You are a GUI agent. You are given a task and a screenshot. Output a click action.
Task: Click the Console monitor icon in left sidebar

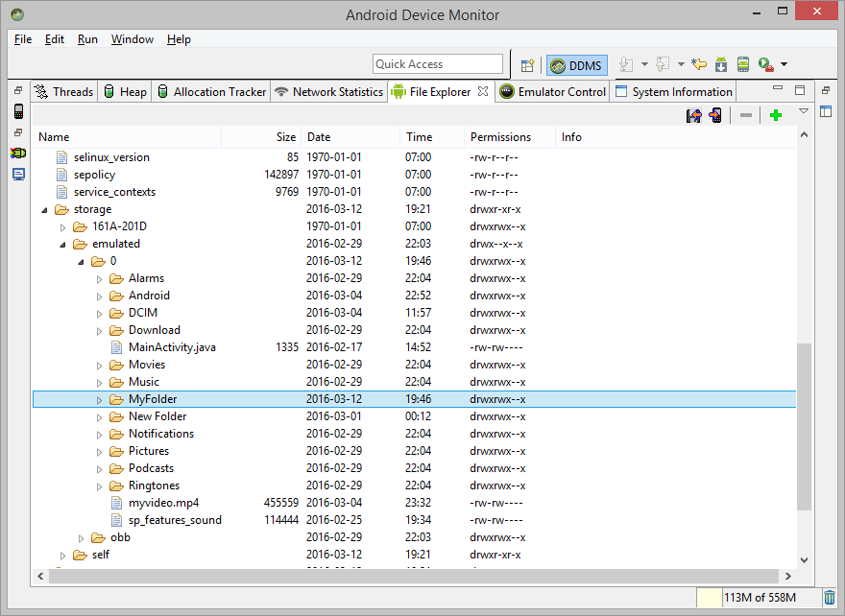19,175
